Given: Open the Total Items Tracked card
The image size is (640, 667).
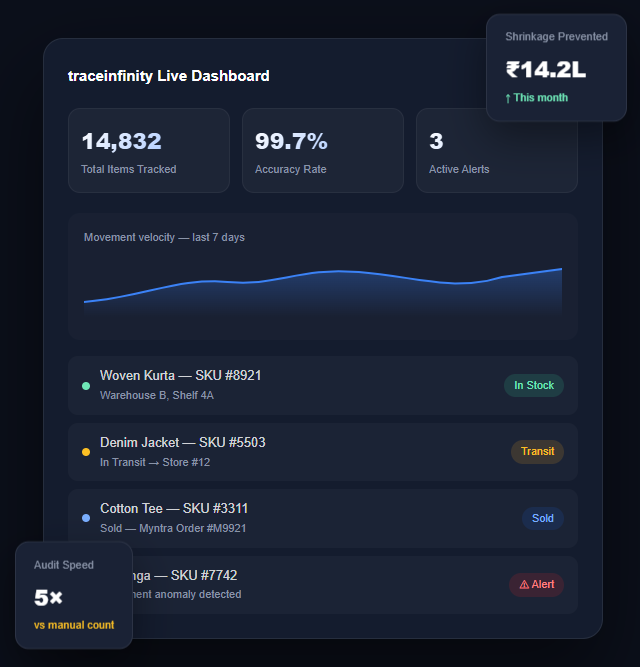Looking at the screenshot, I should pyautogui.click(x=149, y=151).
